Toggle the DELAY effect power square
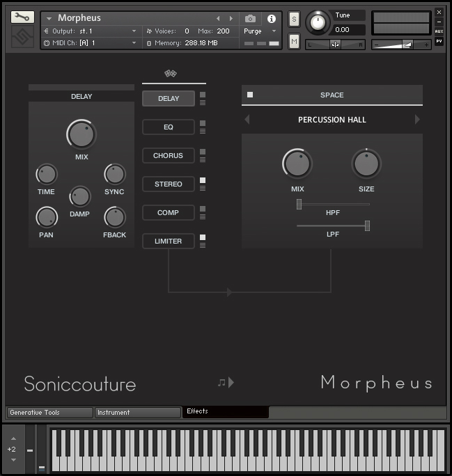The width and height of the screenshot is (452, 476). (203, 95)
